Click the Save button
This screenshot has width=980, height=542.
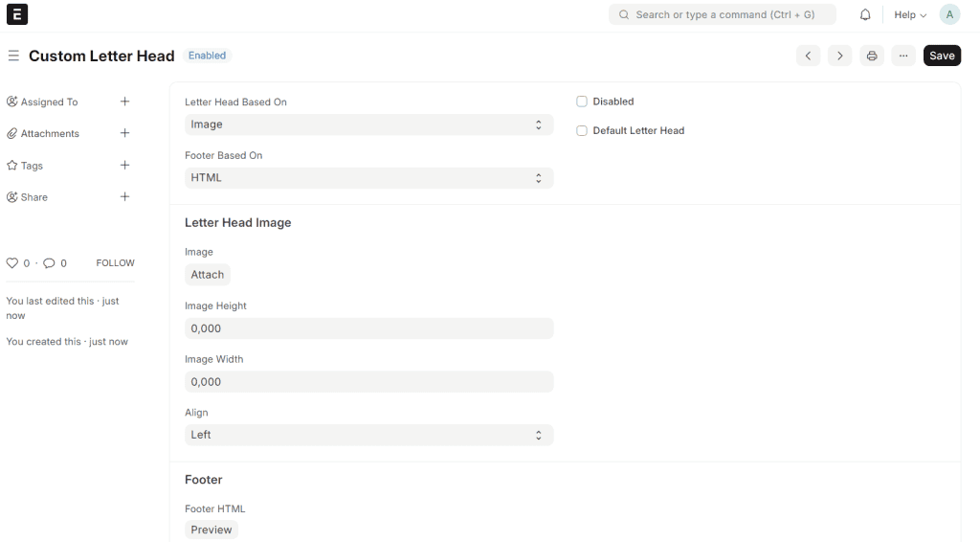pos(942,56)
